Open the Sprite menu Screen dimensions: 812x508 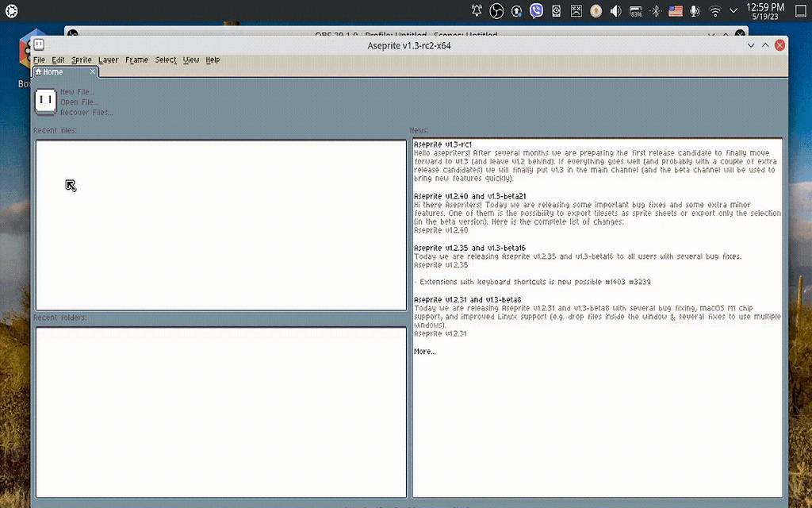(x=80, y=60)
